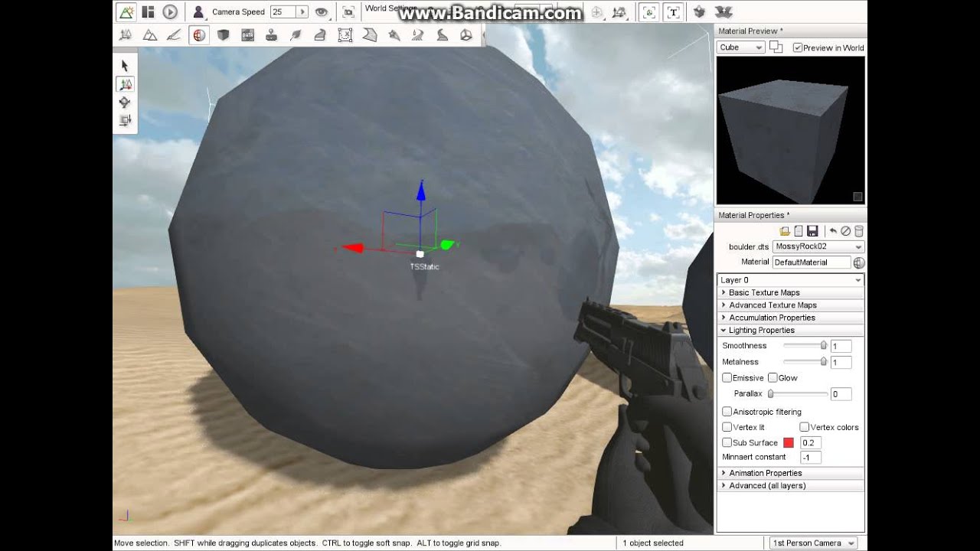Toggle Preview in World checkbox
The image size is (980, 551).
click(798, 47)
